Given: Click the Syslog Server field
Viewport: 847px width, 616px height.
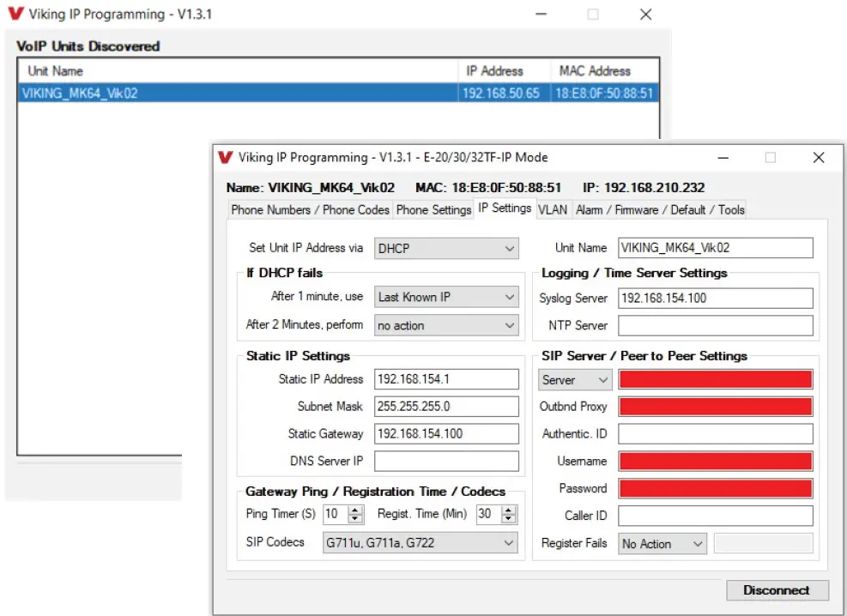Looking at the screenshot, I should 715,298.
